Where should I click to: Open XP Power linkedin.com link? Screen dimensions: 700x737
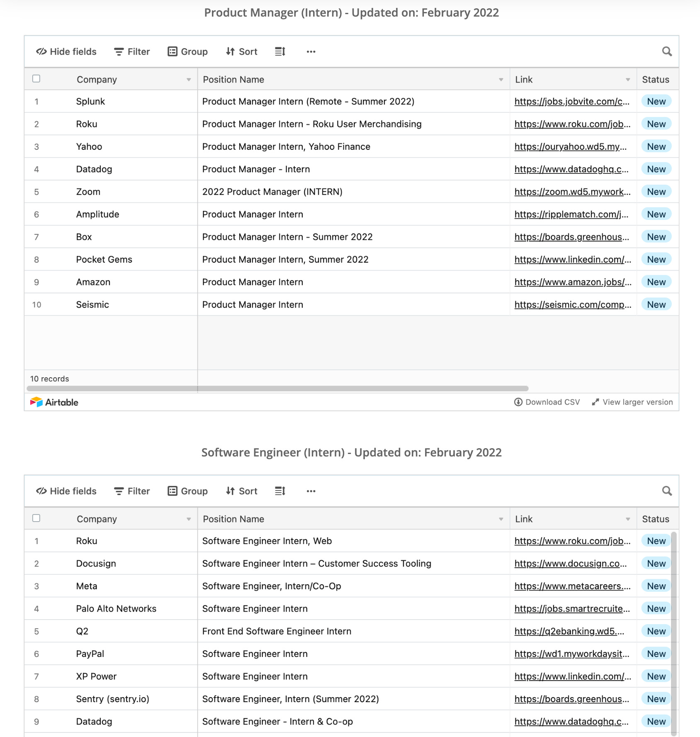click(573, 676)
